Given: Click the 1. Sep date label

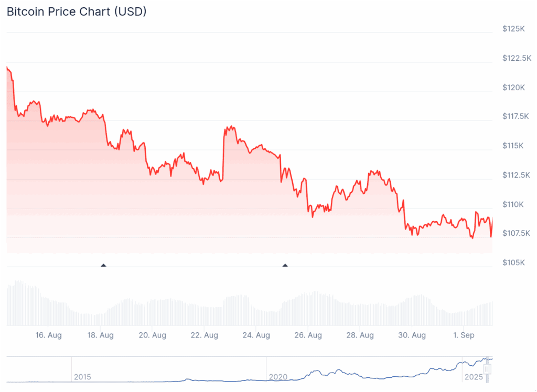Looking at the screenshot, I should (x=464, y=335).
